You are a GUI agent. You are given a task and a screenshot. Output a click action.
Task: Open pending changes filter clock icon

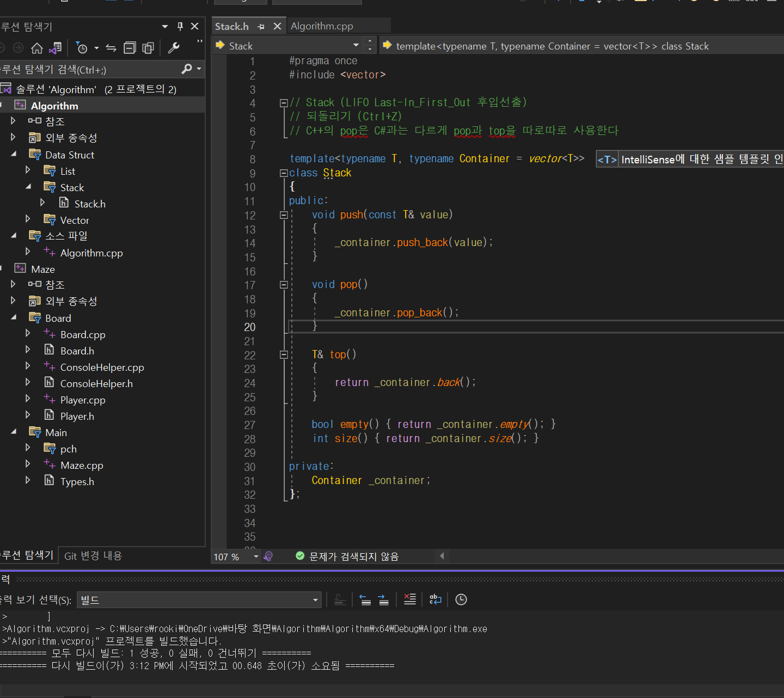pos(82,48)
